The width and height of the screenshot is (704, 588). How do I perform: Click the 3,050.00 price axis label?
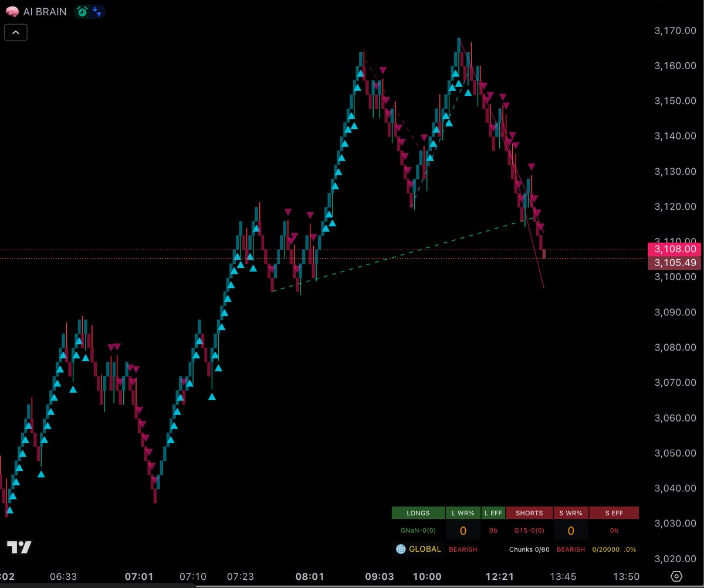tap(675, 453)
